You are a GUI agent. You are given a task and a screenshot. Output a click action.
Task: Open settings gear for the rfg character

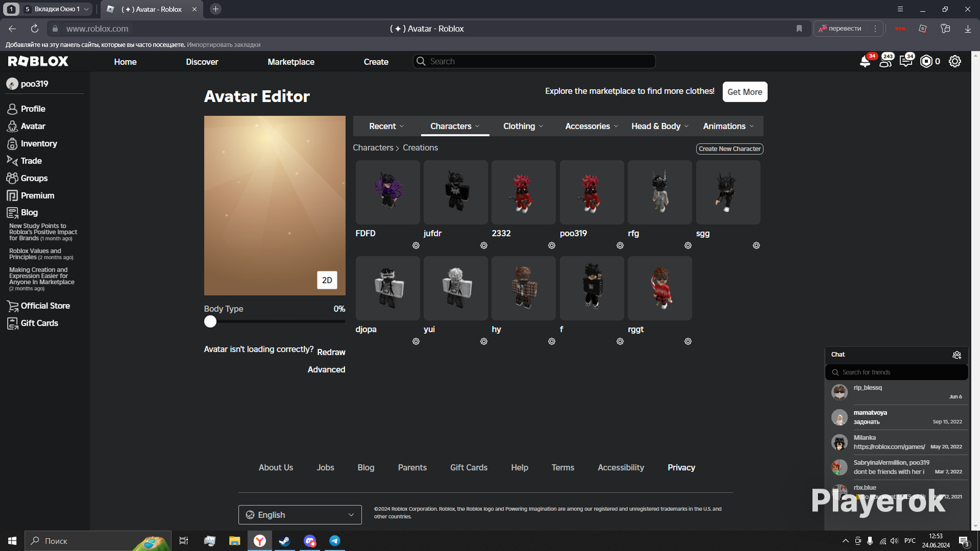(688, 246)
